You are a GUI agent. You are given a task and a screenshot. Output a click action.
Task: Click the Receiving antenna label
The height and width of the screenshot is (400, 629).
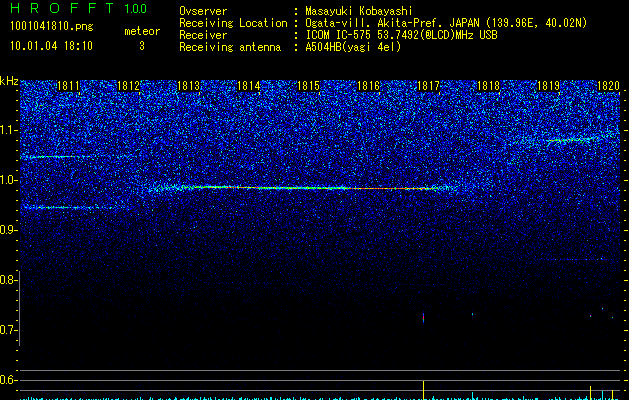[230, 47]
